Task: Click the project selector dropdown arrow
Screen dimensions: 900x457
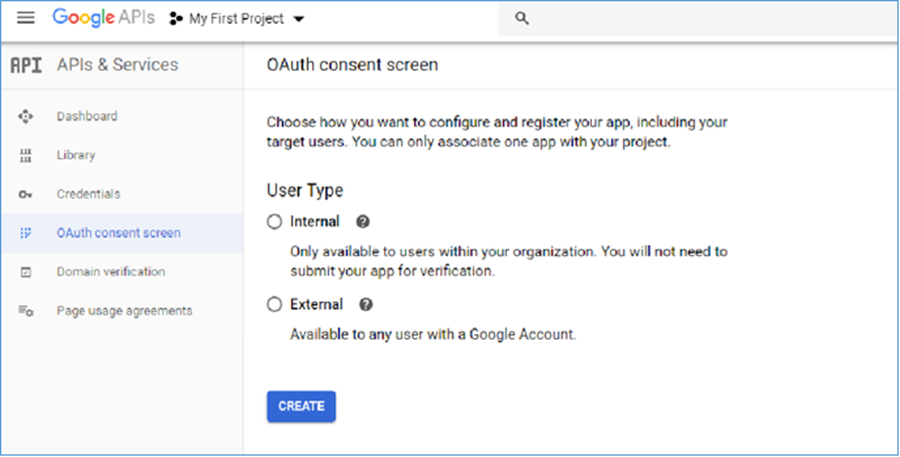Action: (x=299, y=20)
